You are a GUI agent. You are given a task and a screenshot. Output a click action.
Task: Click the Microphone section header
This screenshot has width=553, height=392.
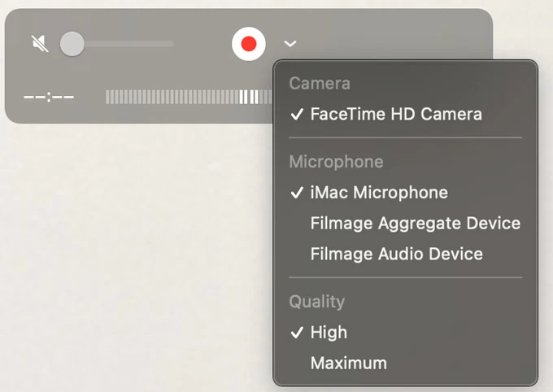(x=336, y=162)
